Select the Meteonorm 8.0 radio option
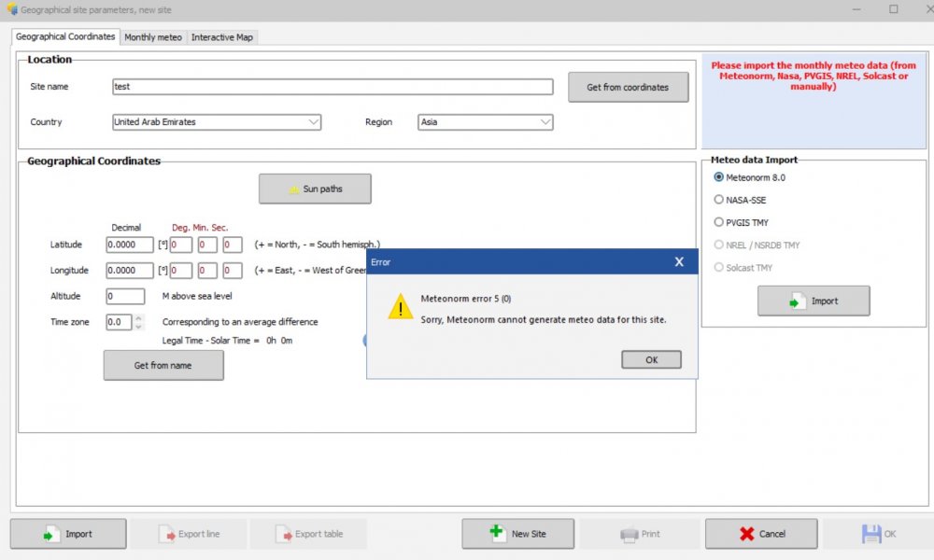The width and height of the screenshot is (934, 560). point(718,177)
